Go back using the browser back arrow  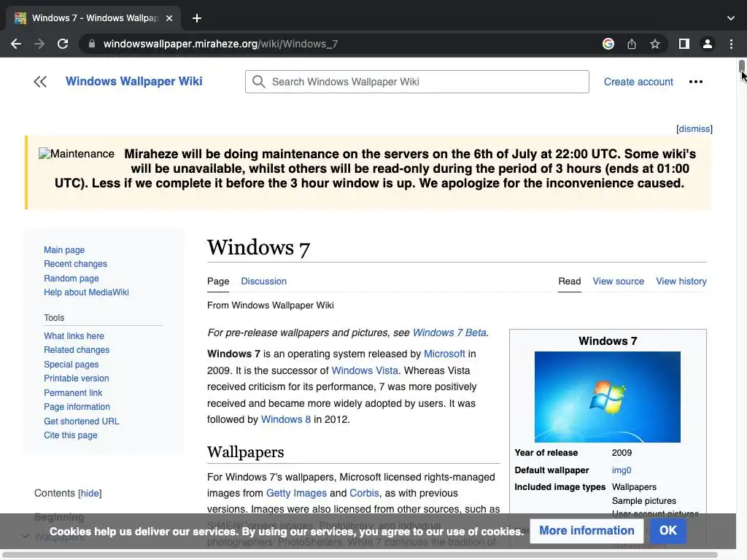pos(16,44)
